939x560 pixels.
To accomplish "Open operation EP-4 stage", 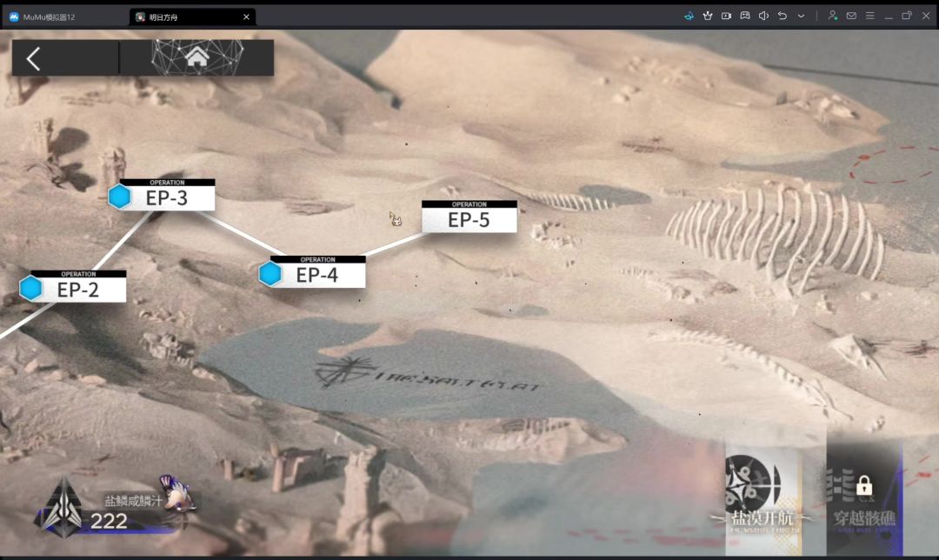I will pyautogui.click(x=312, y=272).
